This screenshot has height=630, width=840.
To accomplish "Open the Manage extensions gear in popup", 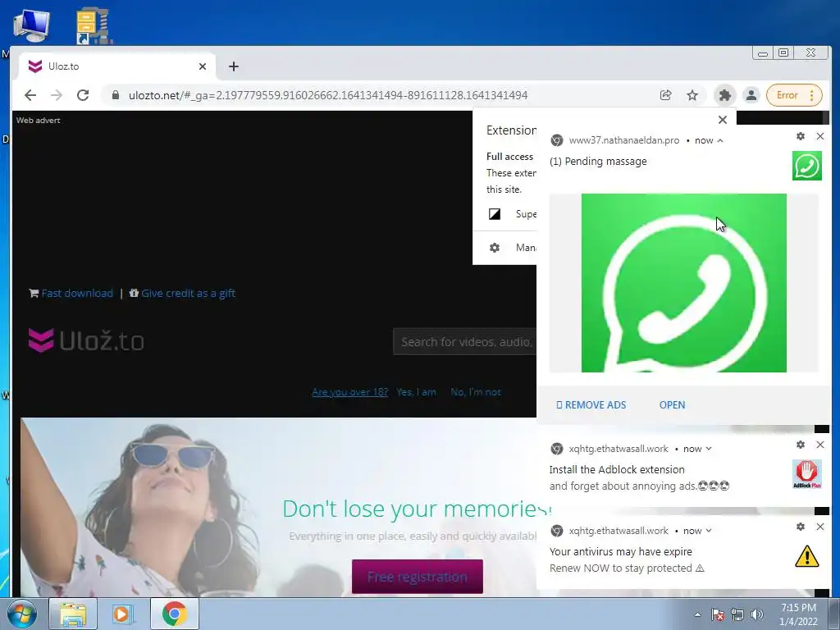I will pyautogui.click(x=495, y=248).
